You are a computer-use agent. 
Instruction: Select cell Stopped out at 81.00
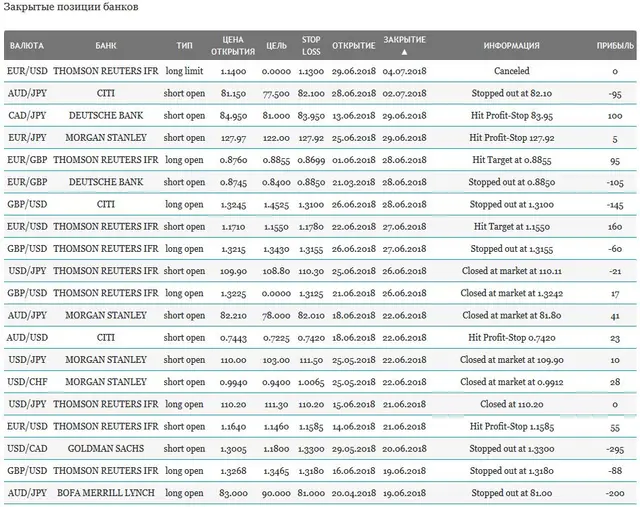(511, 493)
